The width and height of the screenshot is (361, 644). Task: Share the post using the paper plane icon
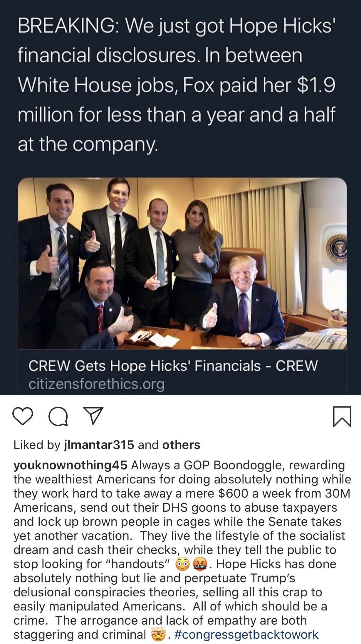(x=93, y=416)
